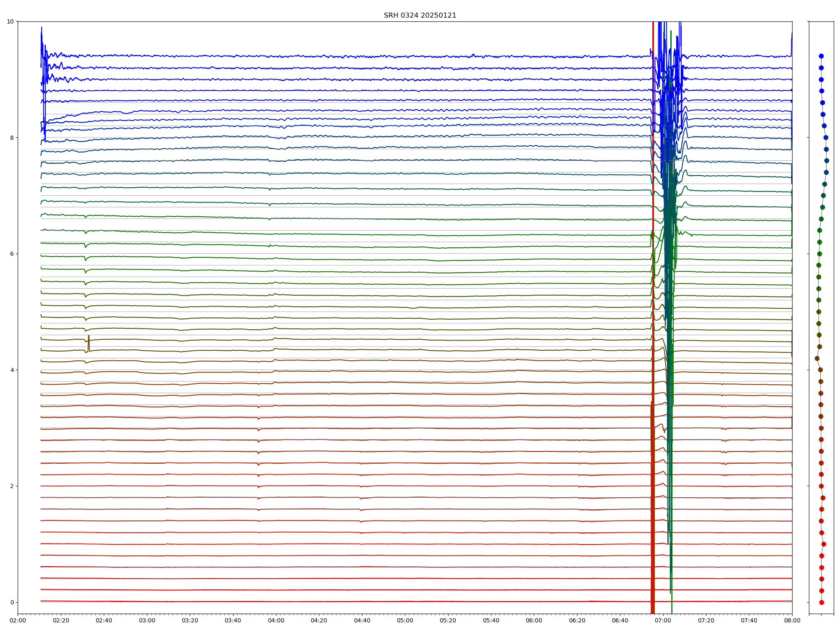Click the blue dot at level 8 in side panel
The width and height of the screenshot is (840, 630).
pyautogui.click(x=826, y=137)
